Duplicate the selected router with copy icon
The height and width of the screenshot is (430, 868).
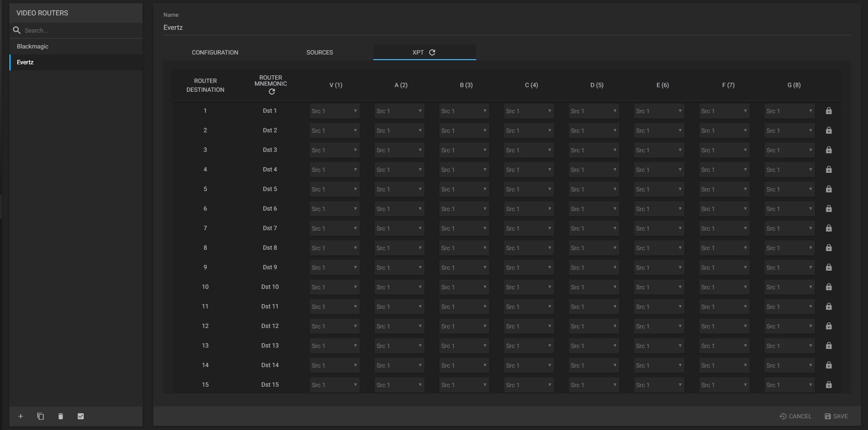coord(41,416)
